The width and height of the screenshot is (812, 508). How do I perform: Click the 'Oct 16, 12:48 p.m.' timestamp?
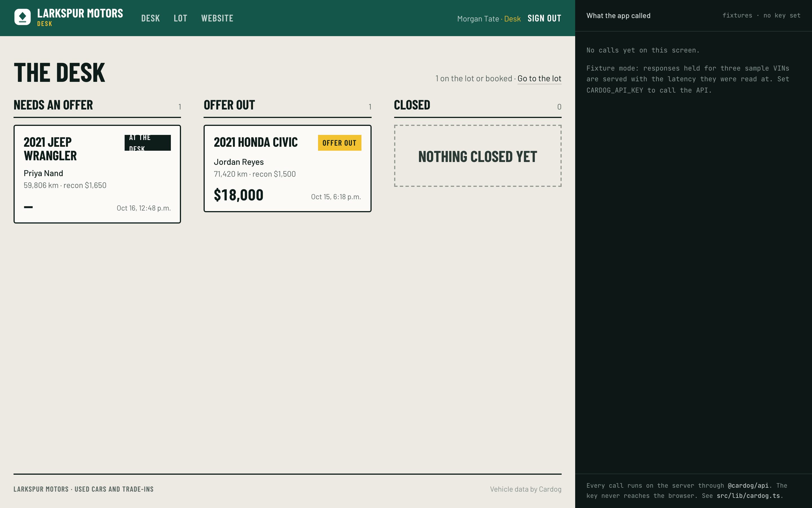click(x=144, y=208)
